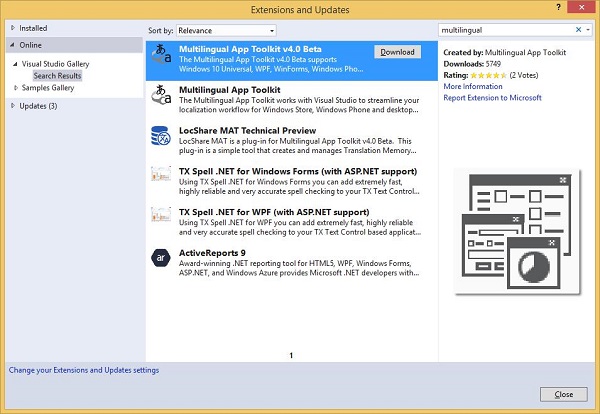Image resolution: width=600 pixels, height=414 pixels.
Task: Click the ActiveReports 9 'ar' icon
Action: click(x=161, y=258)
